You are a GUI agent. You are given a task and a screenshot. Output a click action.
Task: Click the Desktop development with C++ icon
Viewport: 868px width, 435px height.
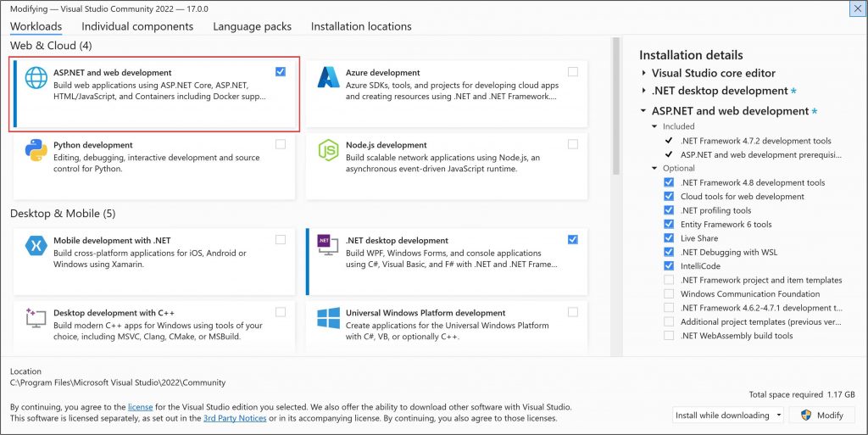36,318
